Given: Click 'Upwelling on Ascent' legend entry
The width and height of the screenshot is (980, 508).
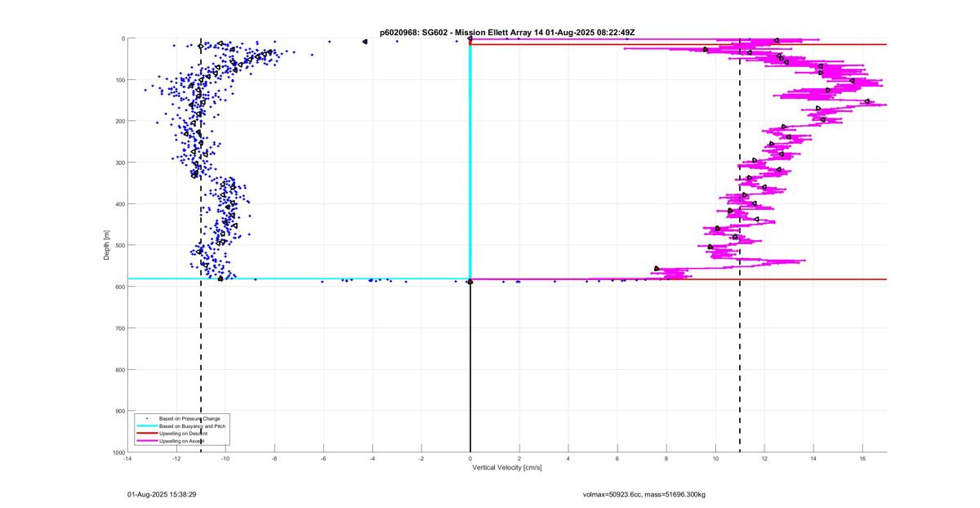Looking at the screenshot, I should (182, 441).
